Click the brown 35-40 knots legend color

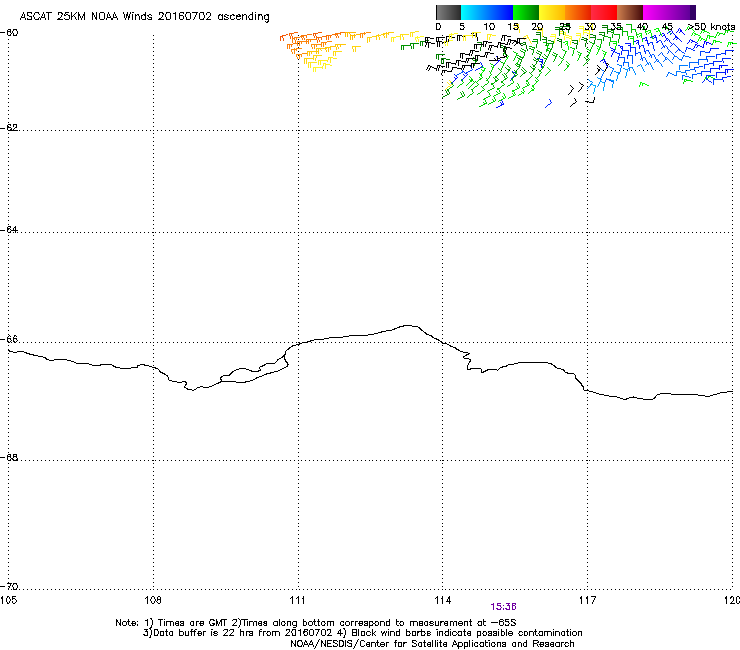pos(630,12)
